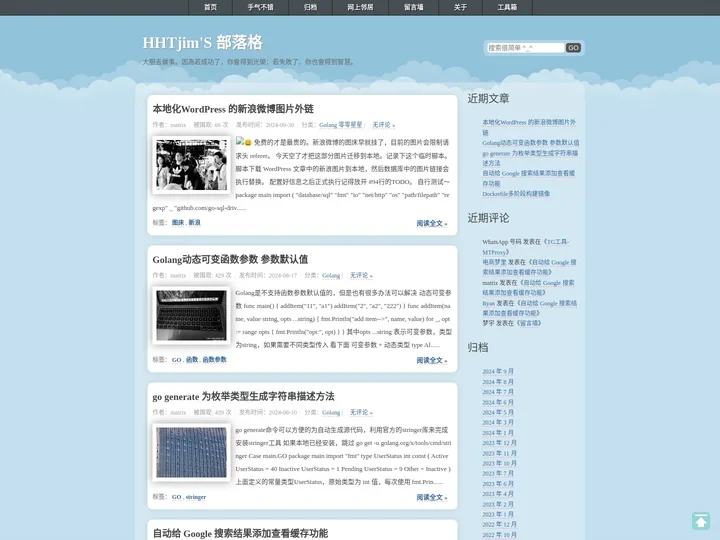Click 阅读全文 on the go generate post

[x=432, y=497]
